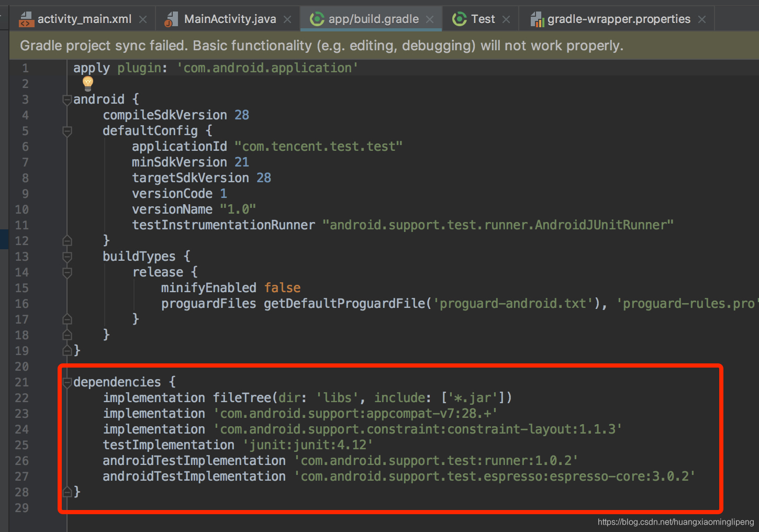
Task: Close the Test tab
Action: (x=506, y=18)
